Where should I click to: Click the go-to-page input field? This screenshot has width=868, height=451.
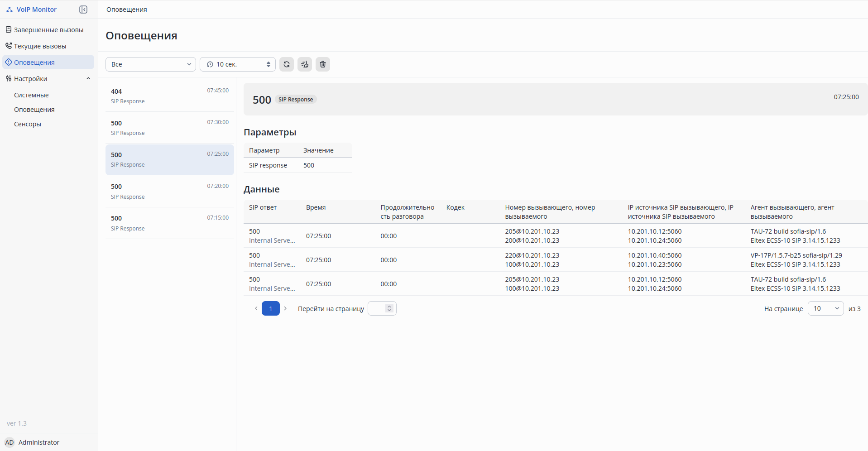pos(379,308)
